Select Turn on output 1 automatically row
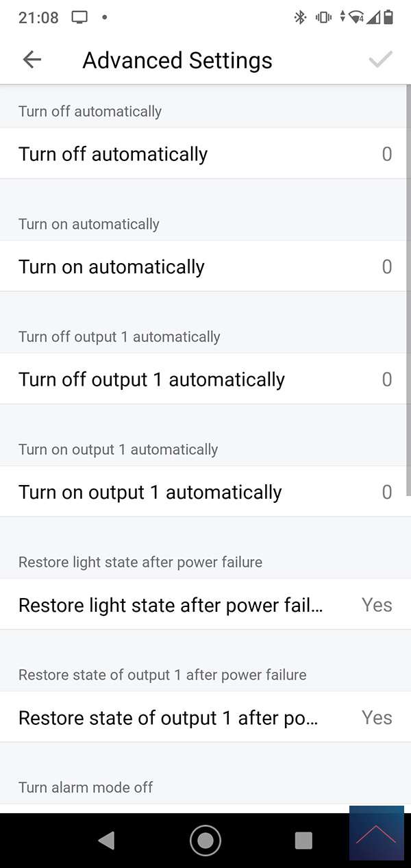This screenshot has width=411, height=868. (x=150, y=493)
